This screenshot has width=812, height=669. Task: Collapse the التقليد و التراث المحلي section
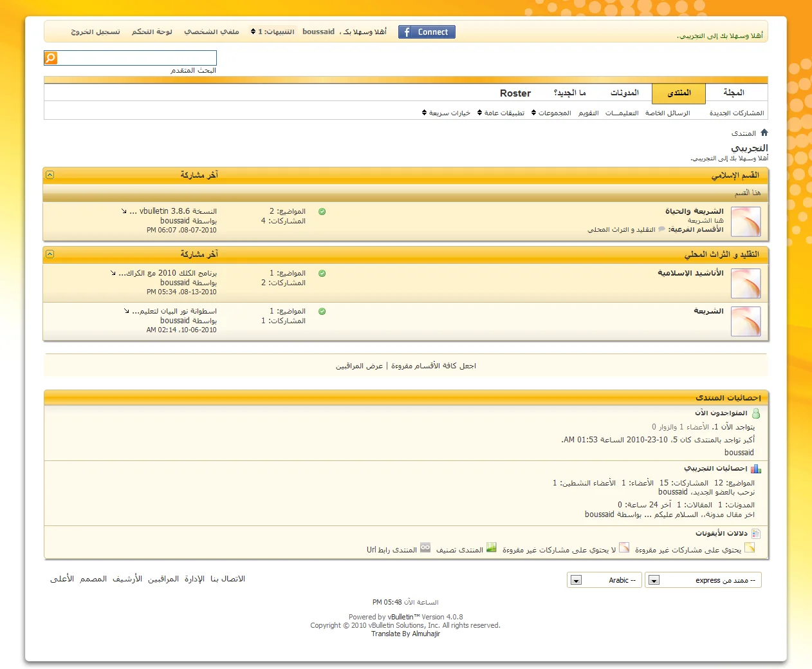50,254
